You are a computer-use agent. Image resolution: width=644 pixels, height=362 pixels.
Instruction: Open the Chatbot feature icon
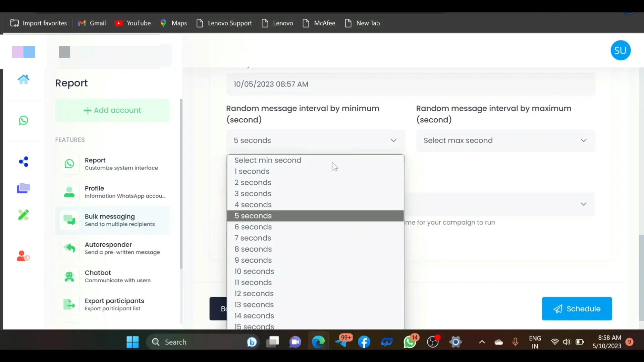(69, 276)
